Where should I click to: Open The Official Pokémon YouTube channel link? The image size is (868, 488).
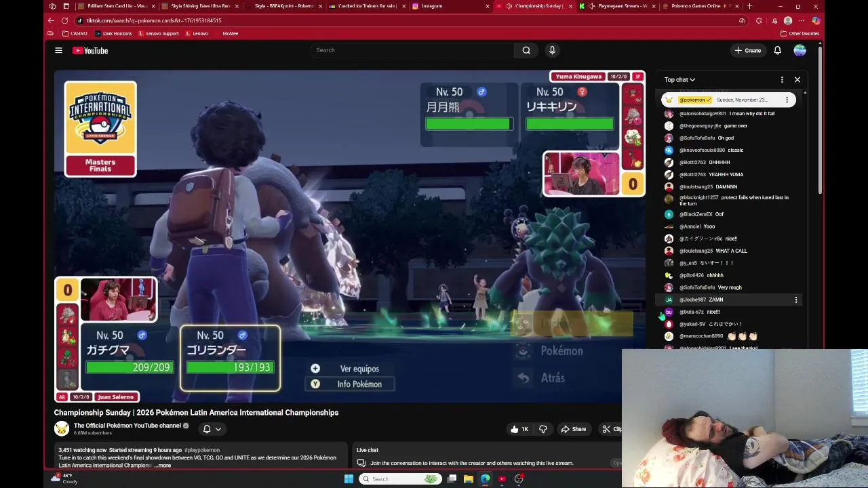click(x=127, y=426)
